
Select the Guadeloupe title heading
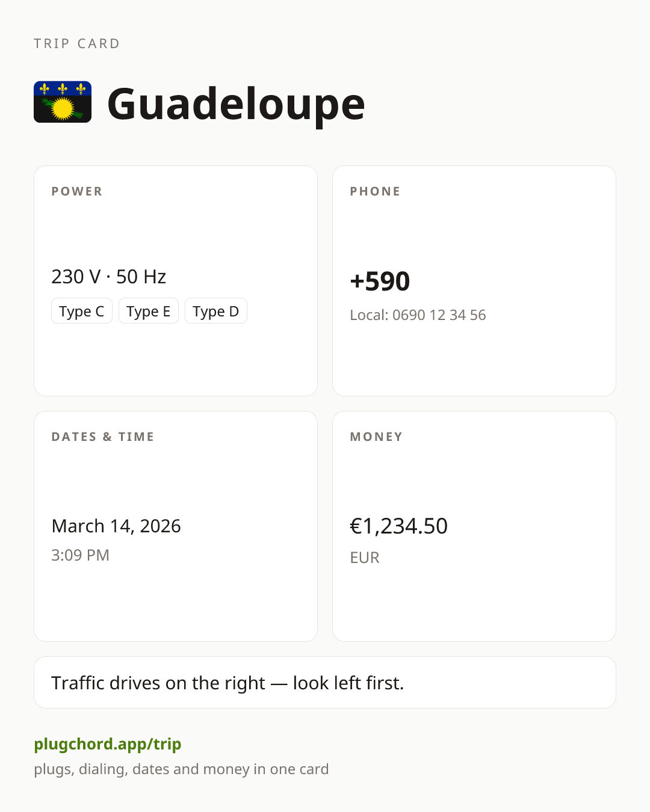236,104
